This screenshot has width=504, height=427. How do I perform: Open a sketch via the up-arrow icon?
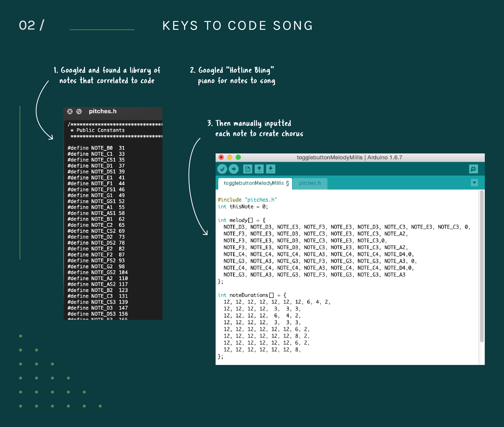[x=259, y=169]
